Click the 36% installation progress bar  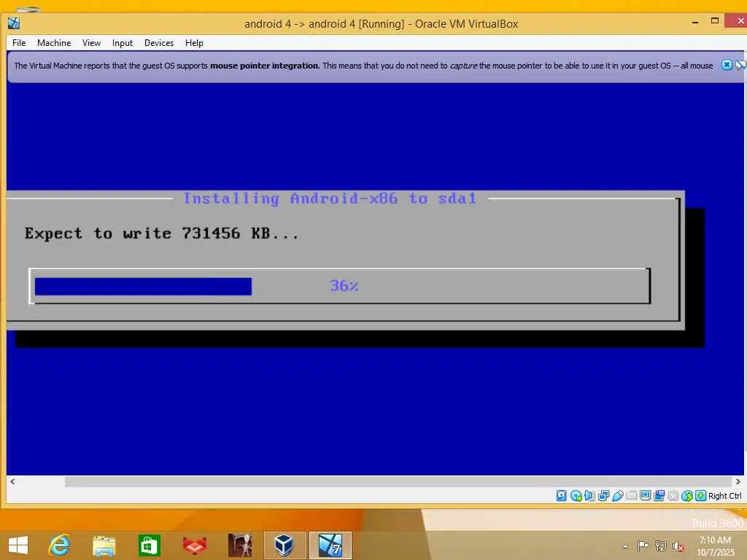pyautogui.click(x=340, y=286)
